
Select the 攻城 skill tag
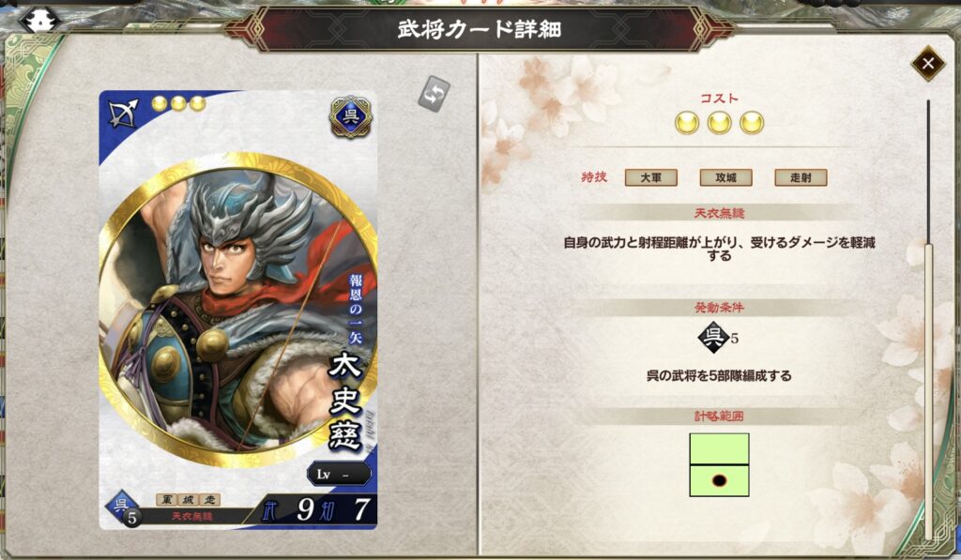[x=725, y=177]
